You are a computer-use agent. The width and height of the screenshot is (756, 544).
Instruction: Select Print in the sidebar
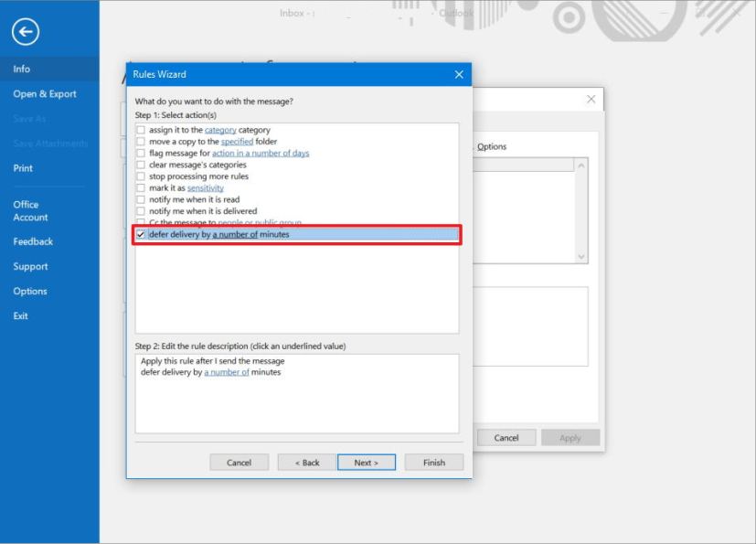coord(23,168)
